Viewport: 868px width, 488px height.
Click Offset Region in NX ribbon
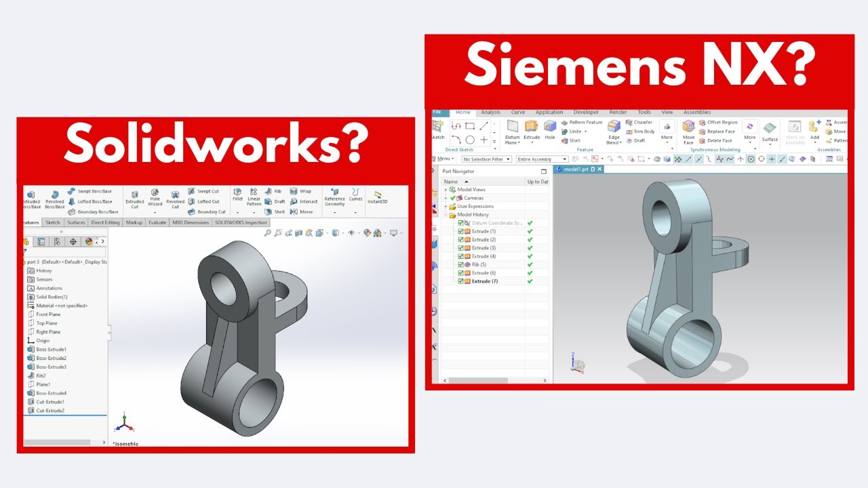point(718,122)
